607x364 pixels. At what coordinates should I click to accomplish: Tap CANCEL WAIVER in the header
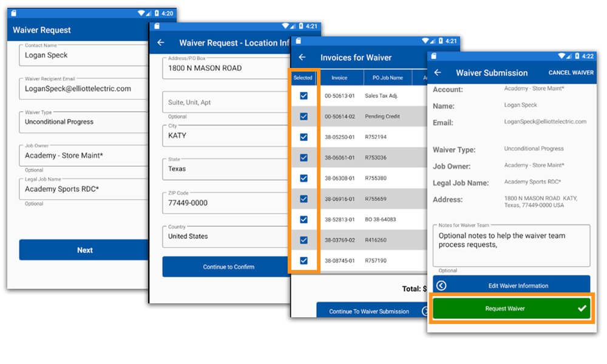tap(571, 73)
